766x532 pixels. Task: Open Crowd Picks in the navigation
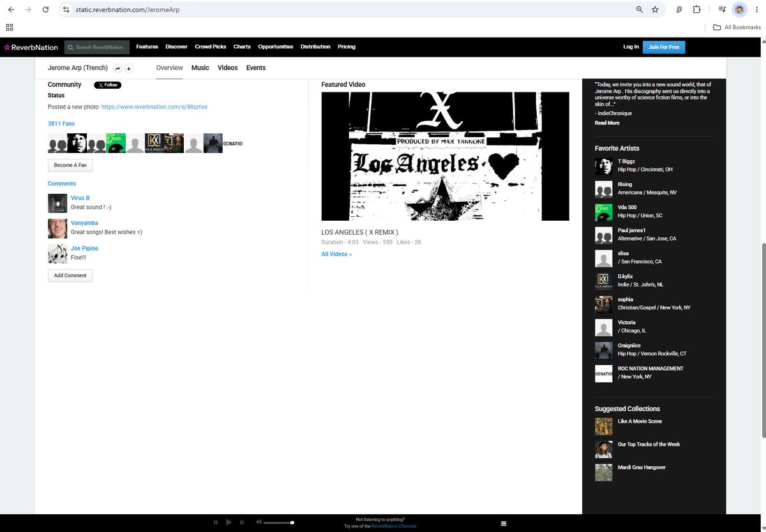(211, 47)
